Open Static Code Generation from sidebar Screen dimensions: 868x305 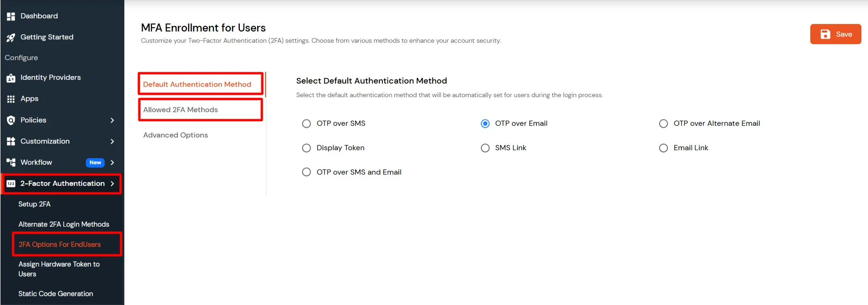(x=55, y=293)
